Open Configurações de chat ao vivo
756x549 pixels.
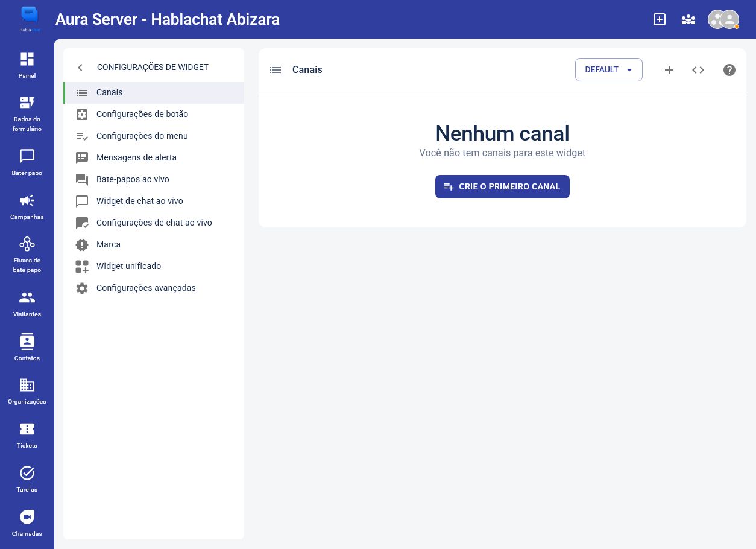click(x=154, y=223)
